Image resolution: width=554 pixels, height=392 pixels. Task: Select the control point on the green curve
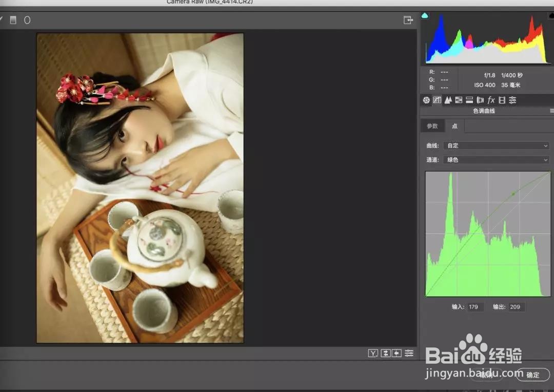point(513,194)
